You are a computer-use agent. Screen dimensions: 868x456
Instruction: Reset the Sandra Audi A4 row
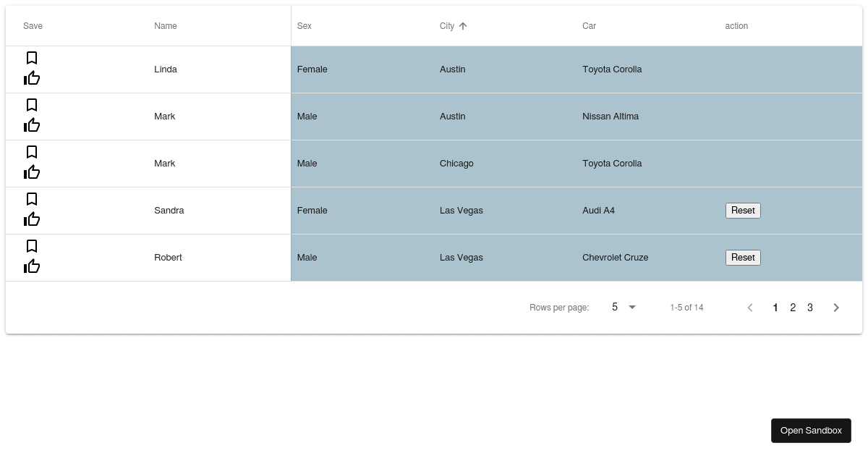pos(743,211)
